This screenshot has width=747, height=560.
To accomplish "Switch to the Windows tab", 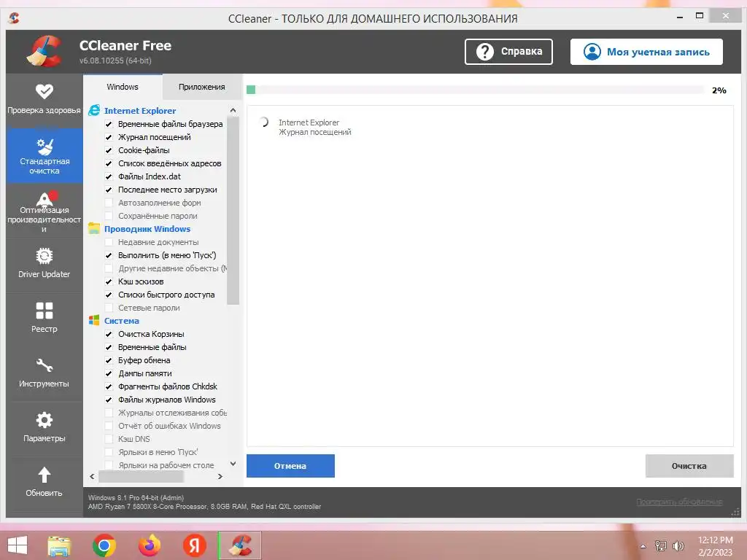I will point(123,87).
